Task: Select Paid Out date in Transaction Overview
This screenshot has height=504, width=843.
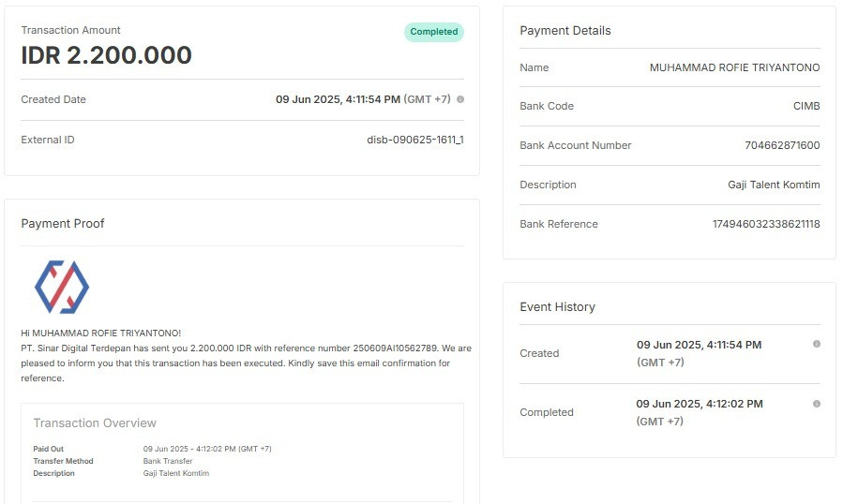Action: (207, 449)
